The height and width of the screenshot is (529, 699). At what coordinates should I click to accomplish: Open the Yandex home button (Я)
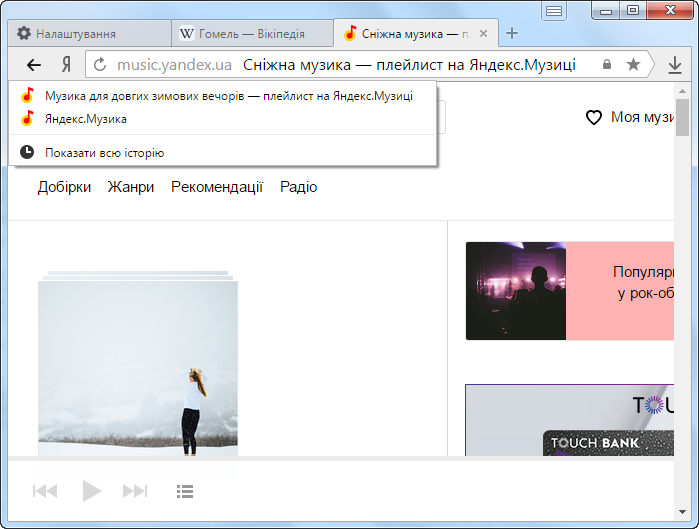[66, 65]
